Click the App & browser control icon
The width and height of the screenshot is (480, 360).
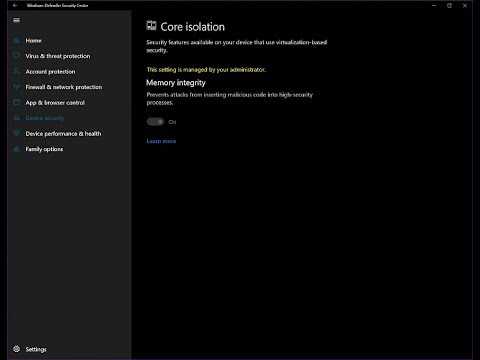point(16,102)
